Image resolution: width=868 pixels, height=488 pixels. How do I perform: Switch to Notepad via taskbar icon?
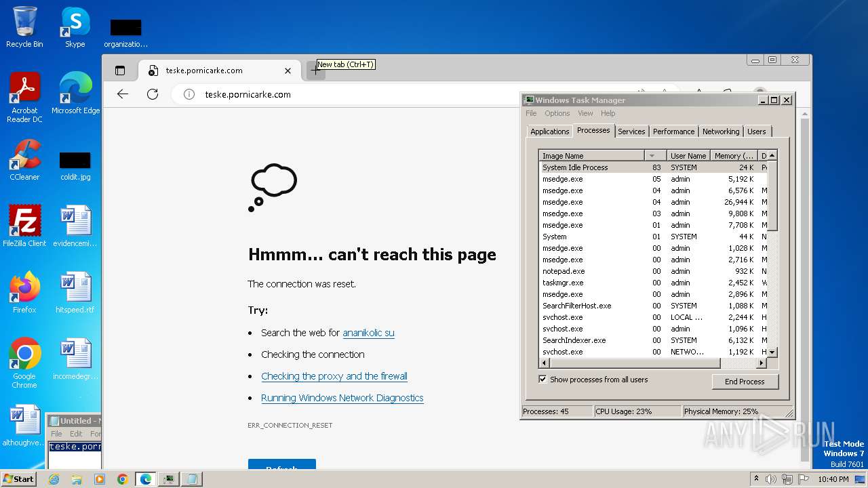tap(192, 479)
